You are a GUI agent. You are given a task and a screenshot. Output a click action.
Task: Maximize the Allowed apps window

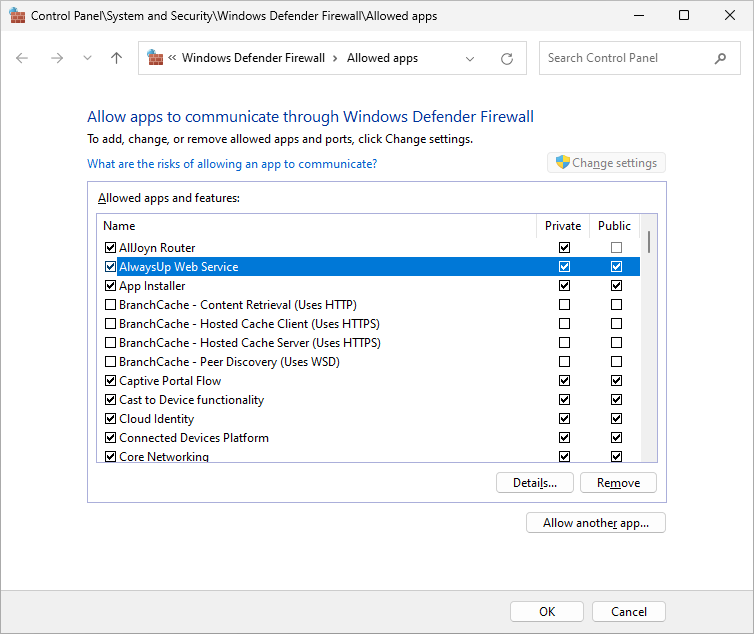point(683,15)
